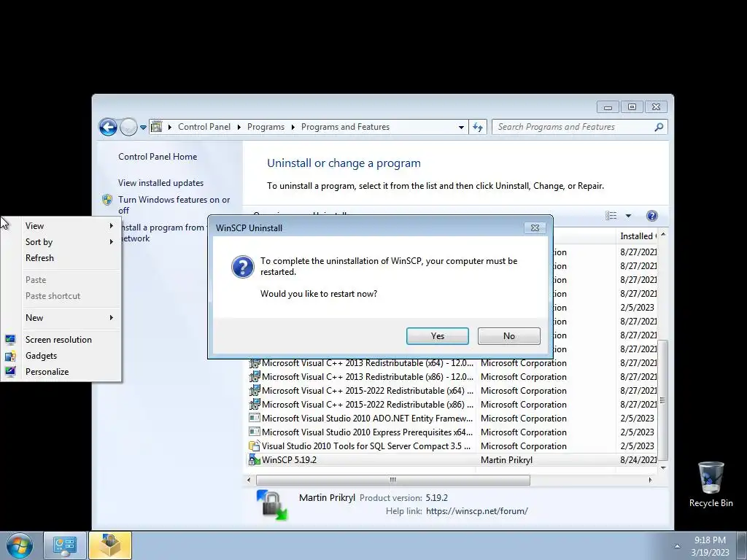
Task: Select the Recycle Bin desktop icon
Action: [x=711, y=484]
